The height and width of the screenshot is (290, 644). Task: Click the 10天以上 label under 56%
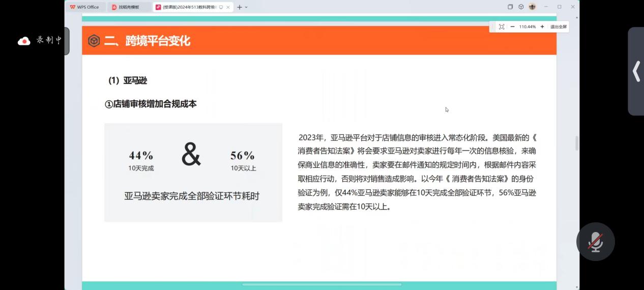(x=243, y=168)
